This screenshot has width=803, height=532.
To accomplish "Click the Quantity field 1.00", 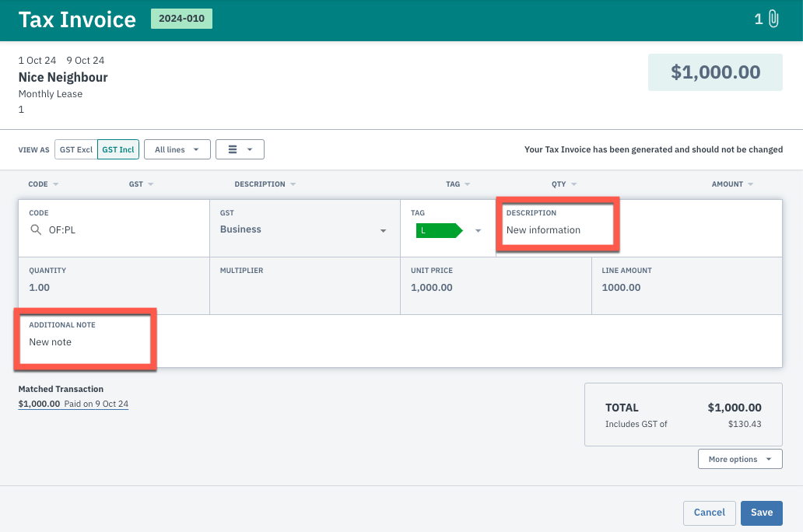I will point(114,287).
